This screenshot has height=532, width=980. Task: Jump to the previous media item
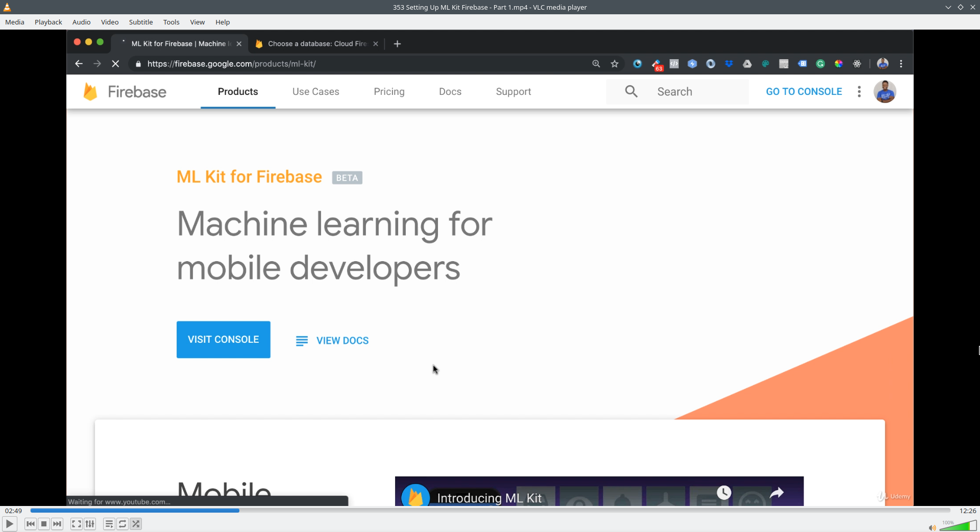31,524
